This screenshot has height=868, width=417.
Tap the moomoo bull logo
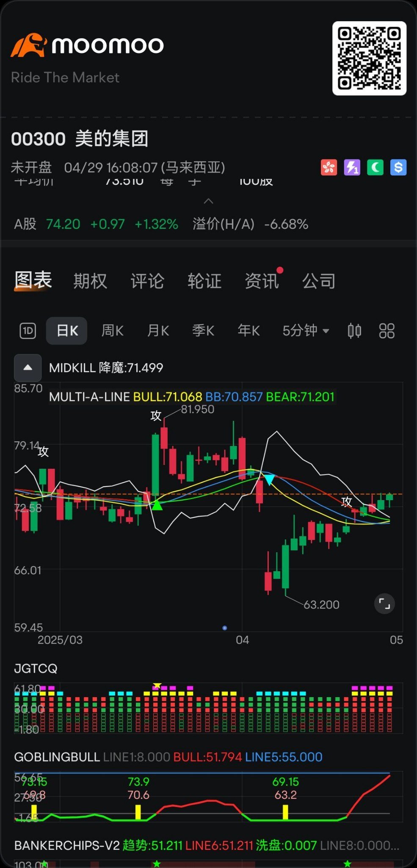(x=29, y=45)
